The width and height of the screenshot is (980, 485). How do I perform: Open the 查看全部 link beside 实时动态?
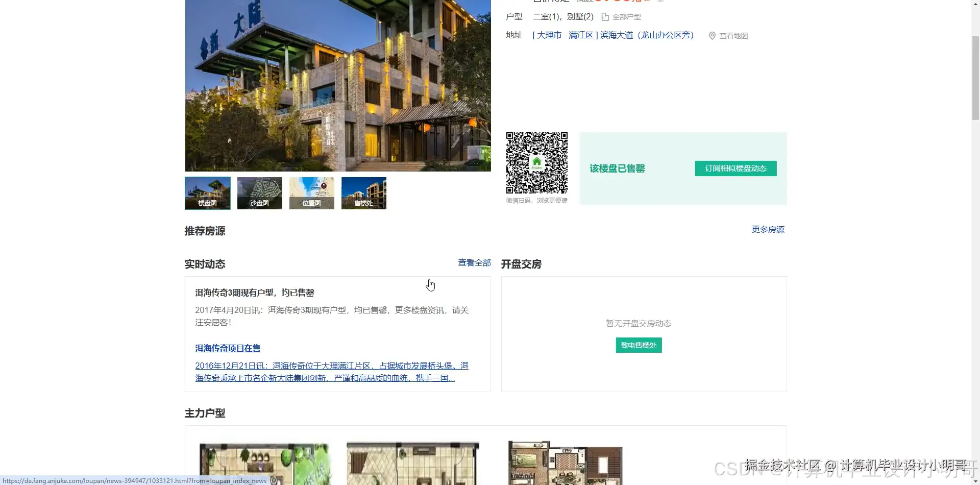pyautogui.click(x=474, y=262)
